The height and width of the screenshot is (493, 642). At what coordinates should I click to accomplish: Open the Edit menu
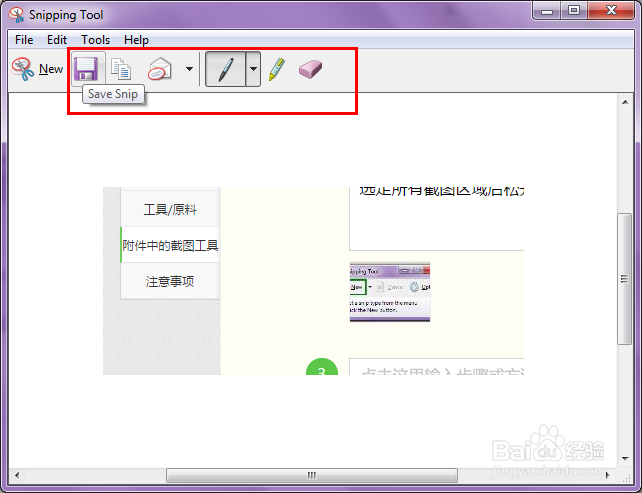pyautogui.click(x=57, y=40)
